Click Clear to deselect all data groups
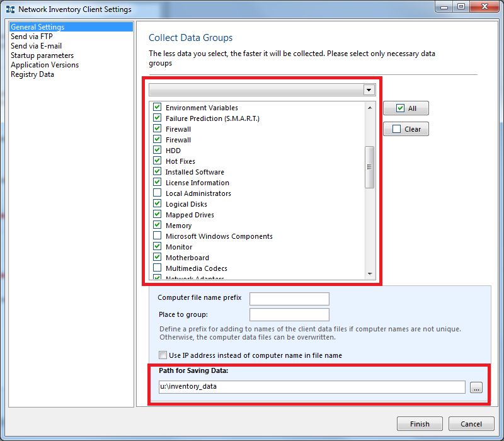504x441 pixels. tap(406, 129)
